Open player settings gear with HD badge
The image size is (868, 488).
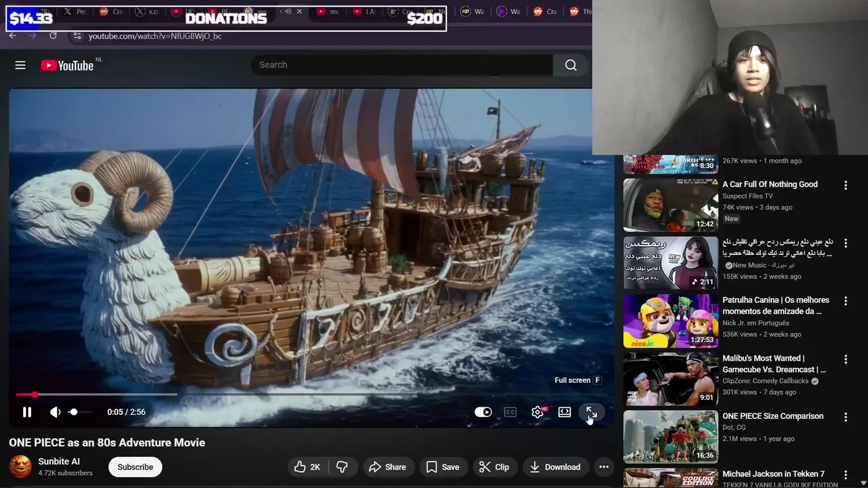(x=538, y=412)
